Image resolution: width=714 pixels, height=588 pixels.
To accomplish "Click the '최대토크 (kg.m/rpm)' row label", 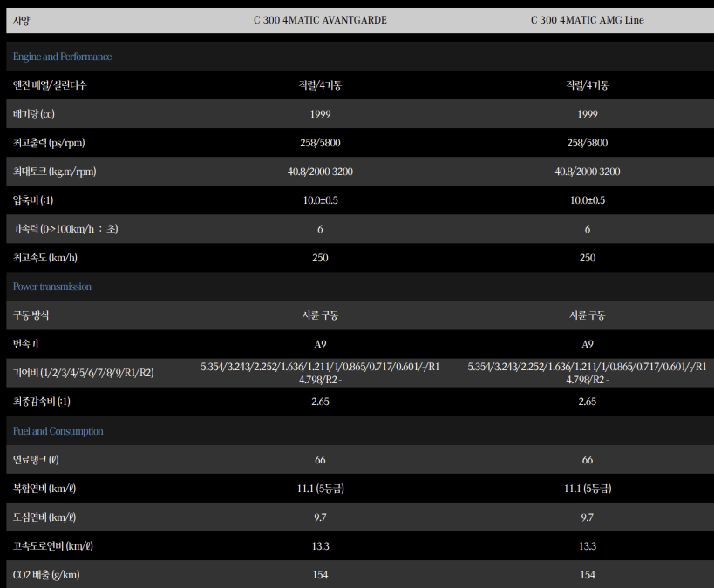I will pyautogui.click(x=55, y=172).
